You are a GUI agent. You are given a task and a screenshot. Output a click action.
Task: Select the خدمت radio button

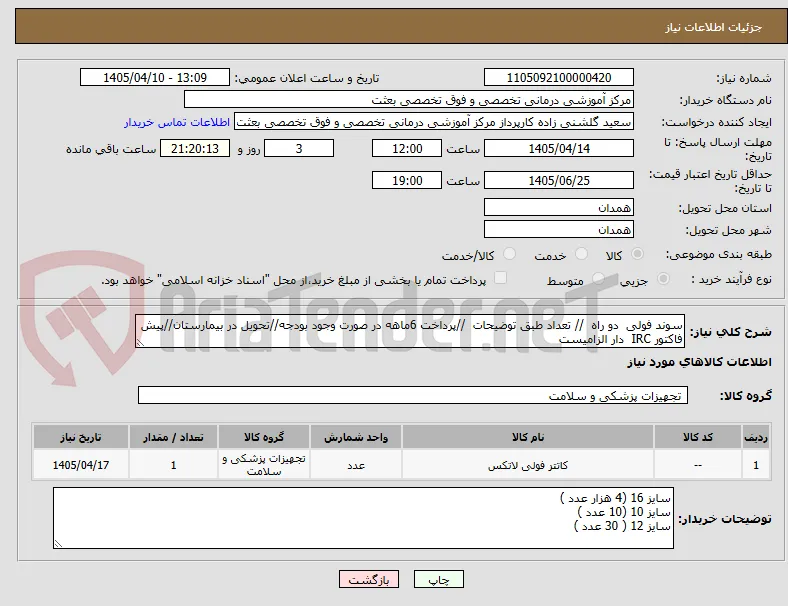coord(581,254)
